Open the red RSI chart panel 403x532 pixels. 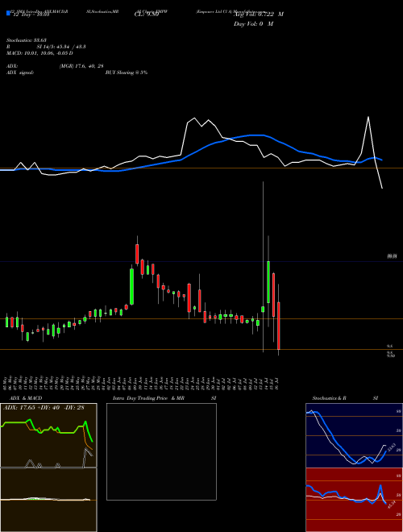[x=354, y=500]
